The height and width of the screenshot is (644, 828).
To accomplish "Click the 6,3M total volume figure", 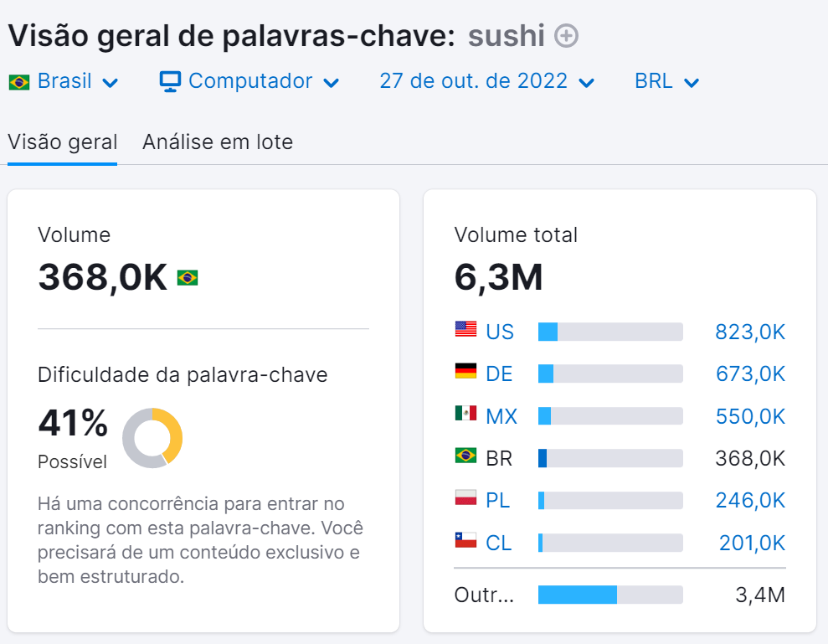I will (497, 276).
